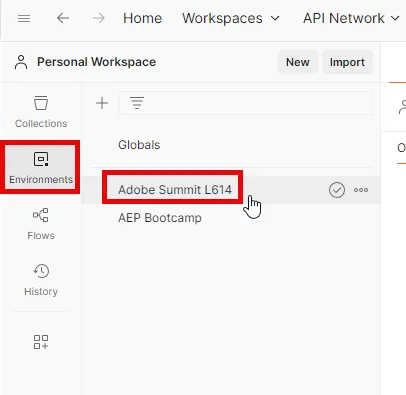Open the Home page
Viewport: 406px width, 395px height.
pos(142,18)
